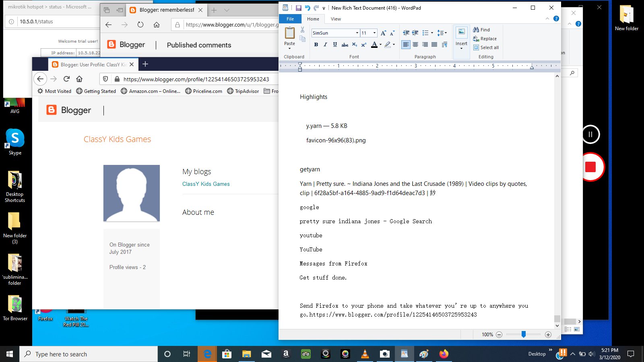Image resolution: width=644 pixels, height=362 pixels.
Task: Click Replace in the Editing group
Action: 485,39
